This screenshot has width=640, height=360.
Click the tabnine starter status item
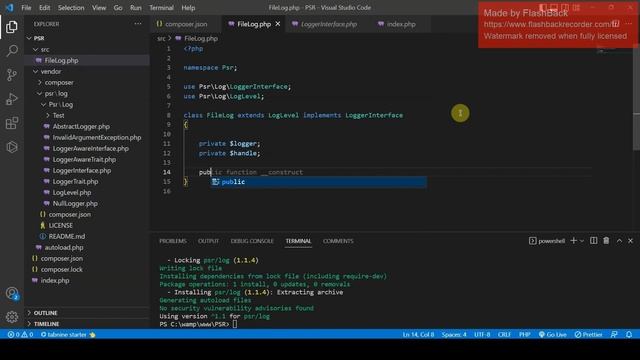[68, 334]
